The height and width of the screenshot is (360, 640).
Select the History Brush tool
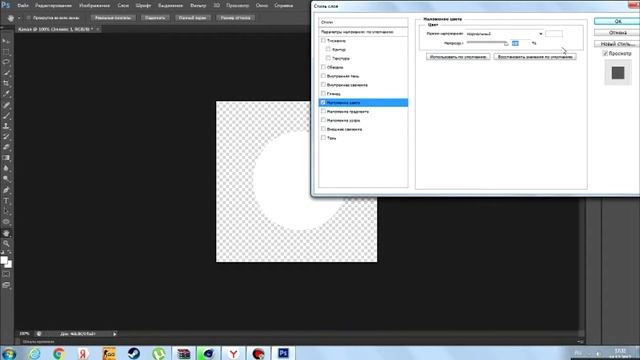6,137
